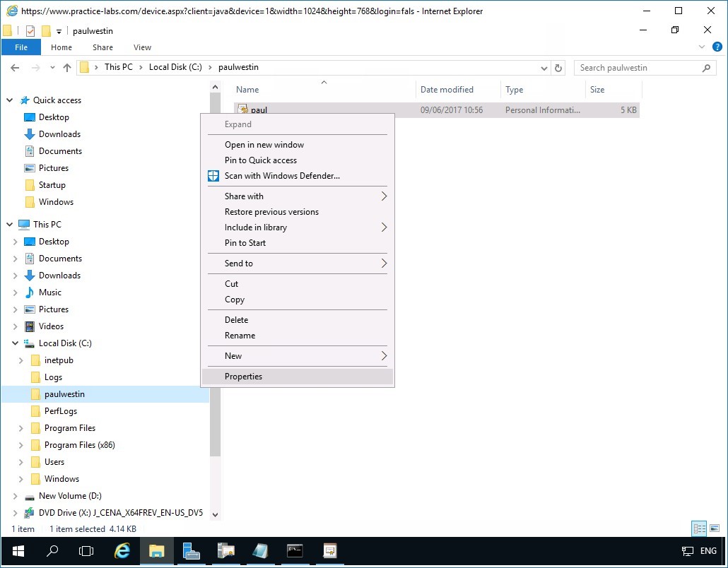The height and width of the screenshot is (568, 728).
Task: Choose Properties from the context menu
Action: (243, 377)
